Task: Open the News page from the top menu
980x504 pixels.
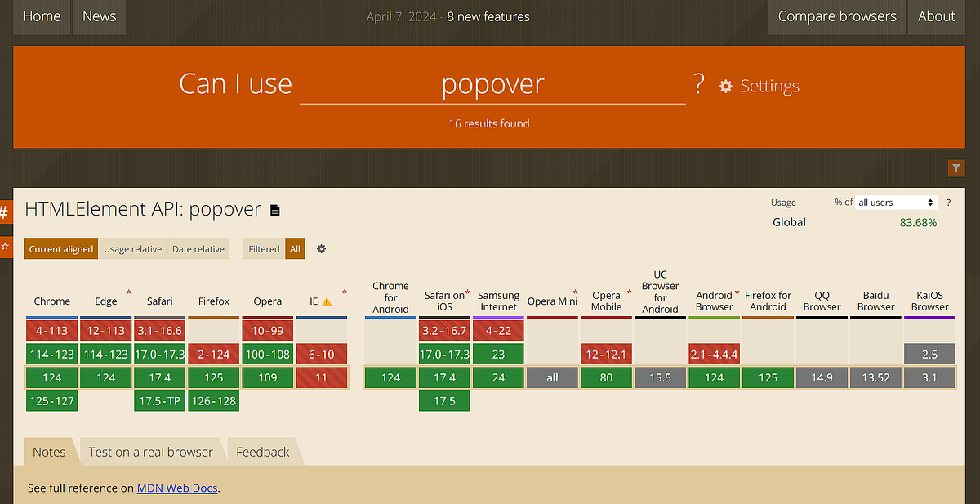Action: (99, 16)
